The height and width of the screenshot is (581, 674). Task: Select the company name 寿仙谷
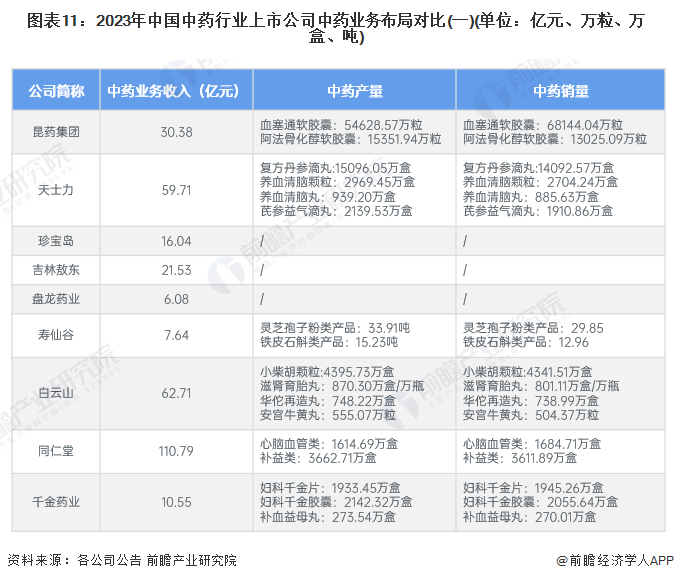(x=56, y=335)
